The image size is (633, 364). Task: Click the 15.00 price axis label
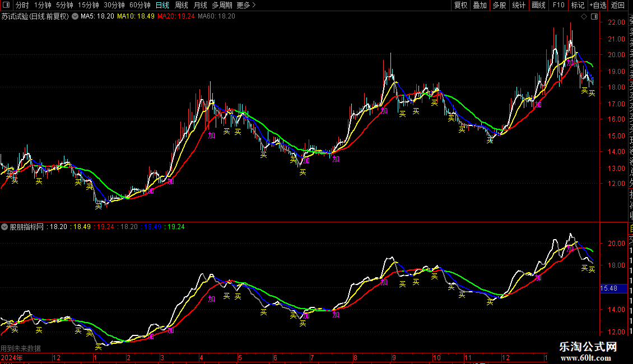pos(616,136)
